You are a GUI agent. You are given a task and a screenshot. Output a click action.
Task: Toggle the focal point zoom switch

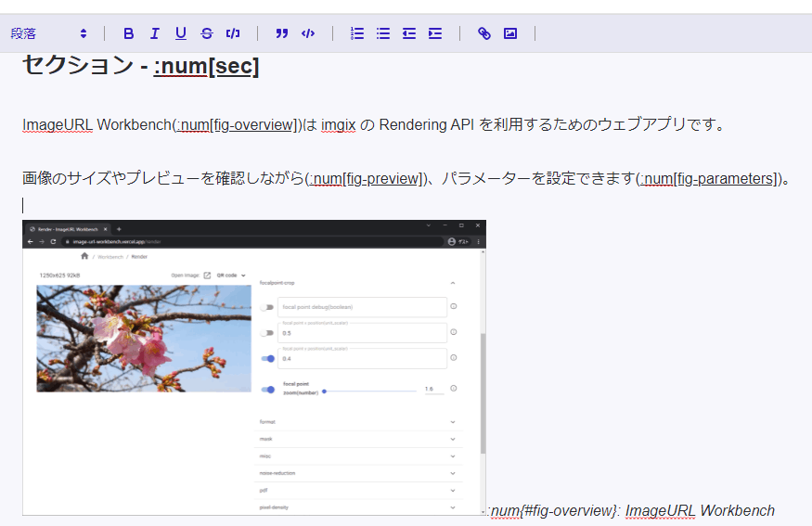click(268, 390)
